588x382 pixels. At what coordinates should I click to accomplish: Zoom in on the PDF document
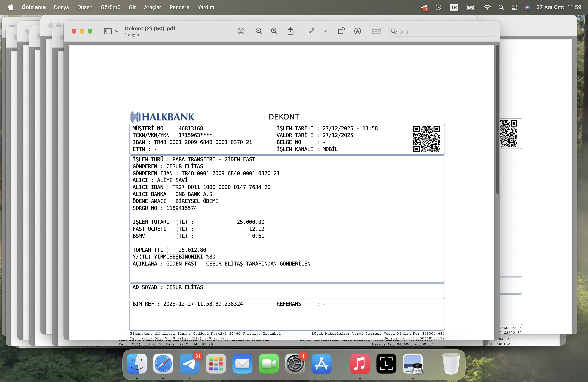(274, 31)
